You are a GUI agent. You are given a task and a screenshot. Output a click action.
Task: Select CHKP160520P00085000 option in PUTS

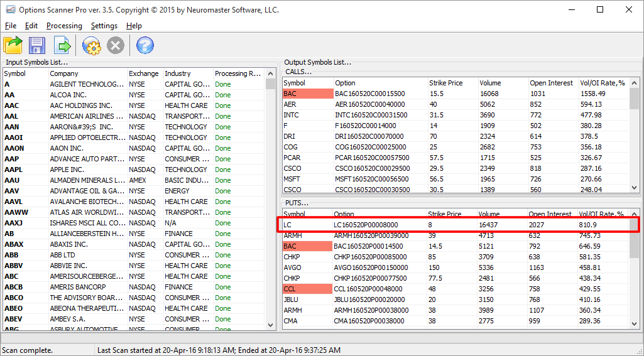[370, 257]
